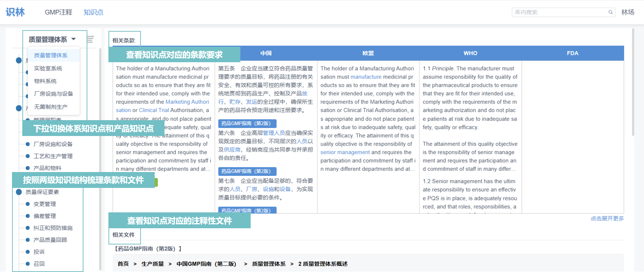Click the bullet dot next to 变更管理
This screenshot has height=272, width=644.
point(28,204)
